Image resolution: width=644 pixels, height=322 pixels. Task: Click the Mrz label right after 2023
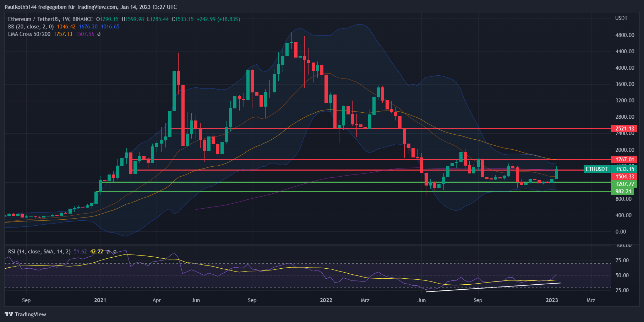pos(591,300)
